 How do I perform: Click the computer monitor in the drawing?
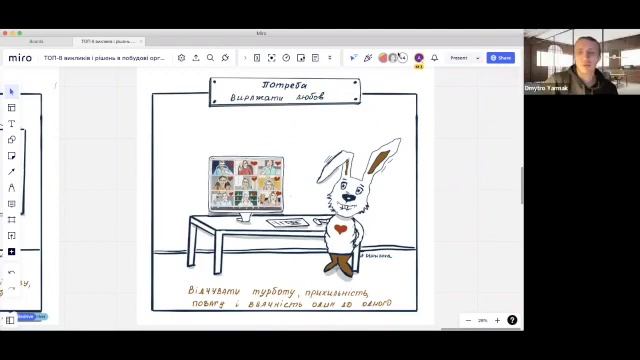coord(247,188)
